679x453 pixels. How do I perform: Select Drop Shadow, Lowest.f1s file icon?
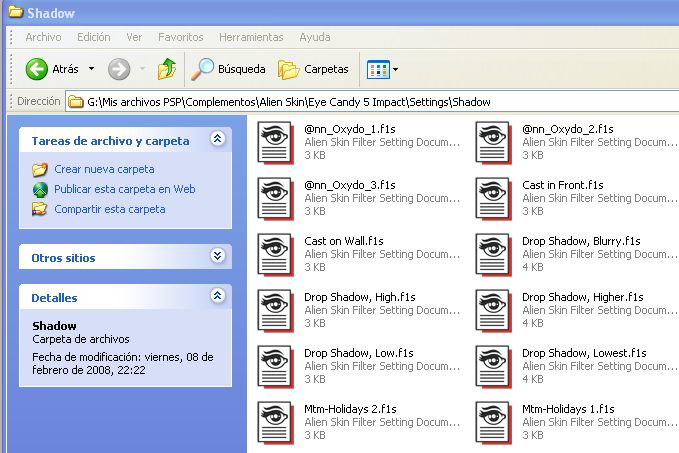point(493,366)
